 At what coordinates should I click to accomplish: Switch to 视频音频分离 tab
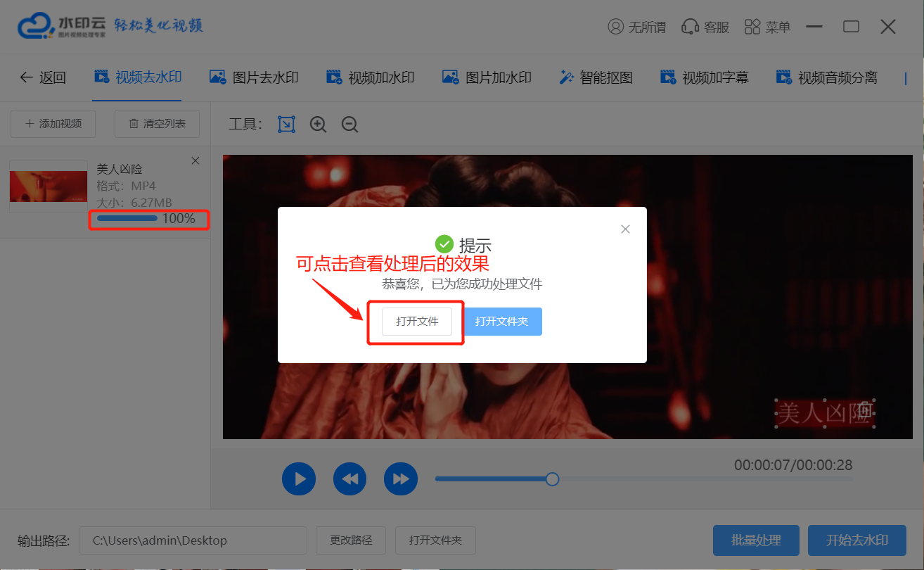pos(826,77)
